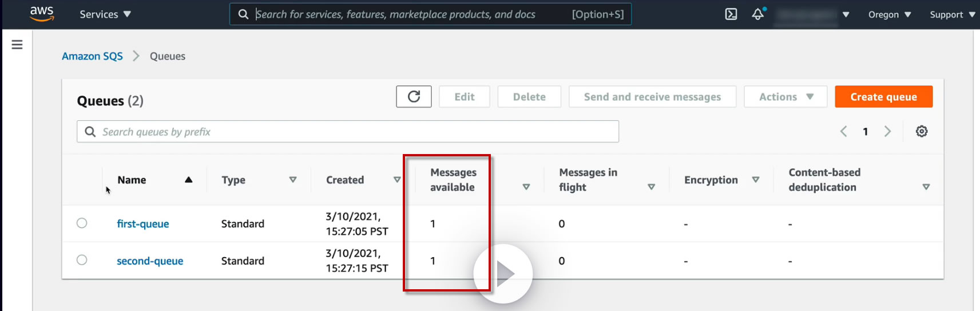Select the first-queue radio button
Screen dimensions: 980x311
(82, 223)
